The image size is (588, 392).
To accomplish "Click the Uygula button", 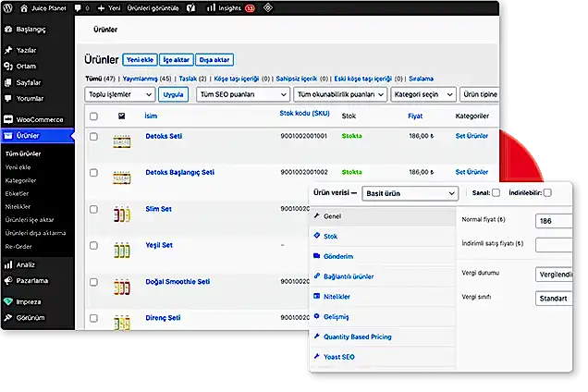I will 173,94.
